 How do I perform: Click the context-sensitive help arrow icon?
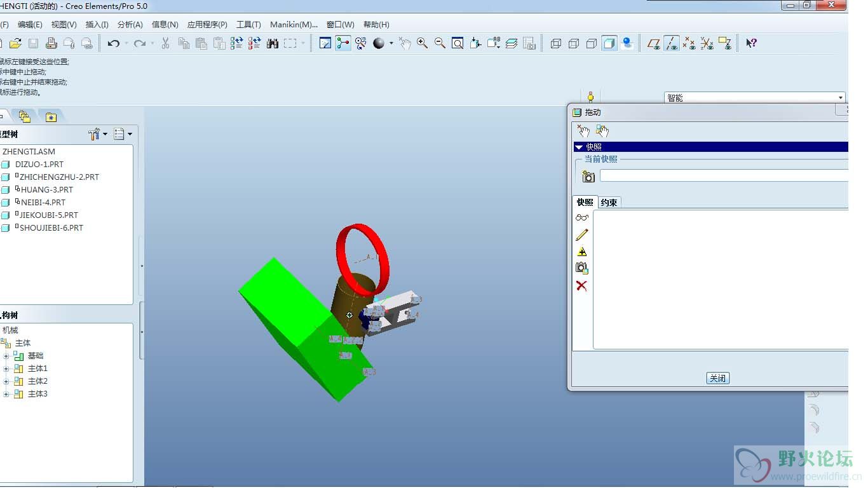(751, 43)
